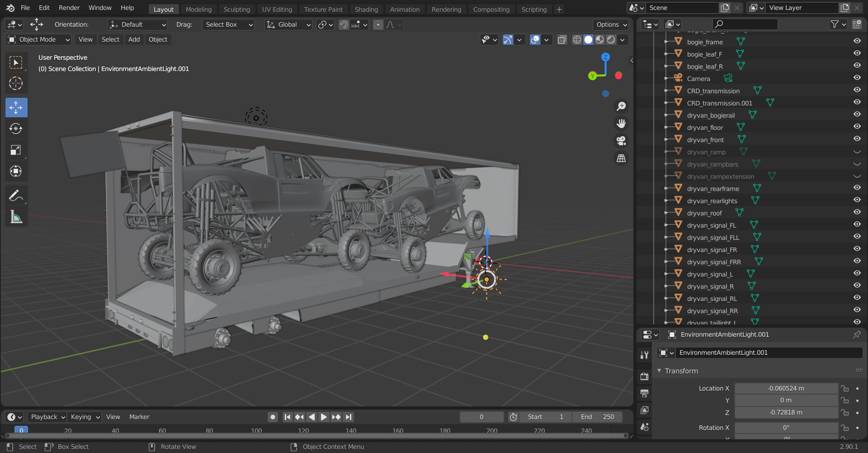Choose the Annotate pencil tool
This screenshot has width=868, height=453.
16,196
